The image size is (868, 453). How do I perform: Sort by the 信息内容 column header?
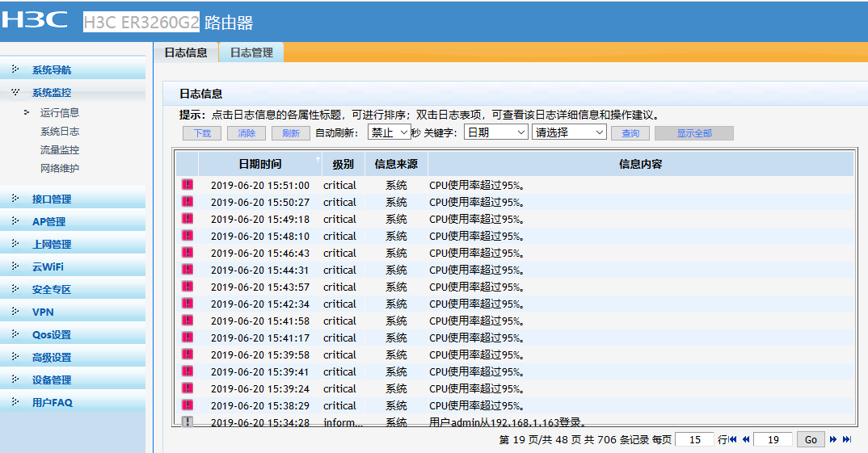[640, 164]
